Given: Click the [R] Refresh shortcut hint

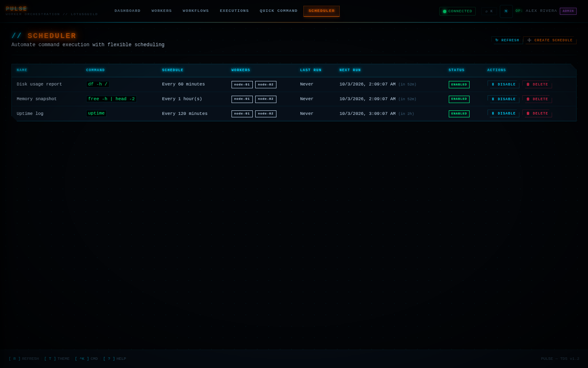Looking at the screenshot, I should (24, 359).
